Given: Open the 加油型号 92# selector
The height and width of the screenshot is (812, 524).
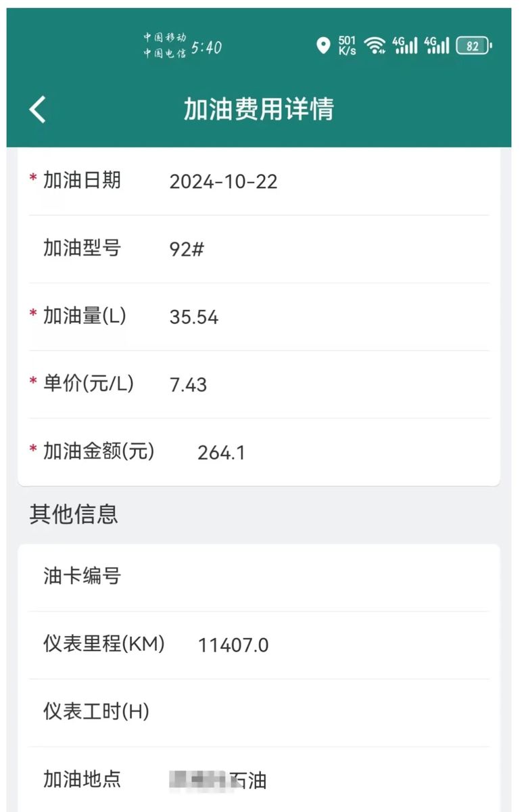Looking at the screenshot, I should pos(187,250).
